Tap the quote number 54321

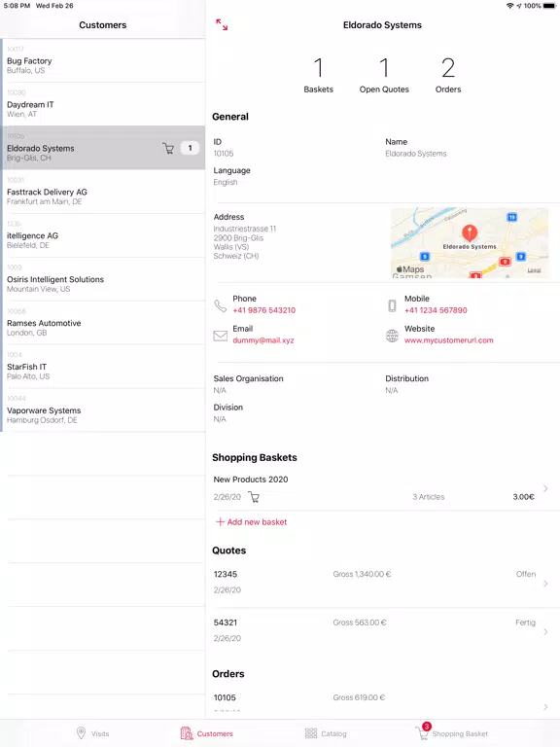[226, 622]
